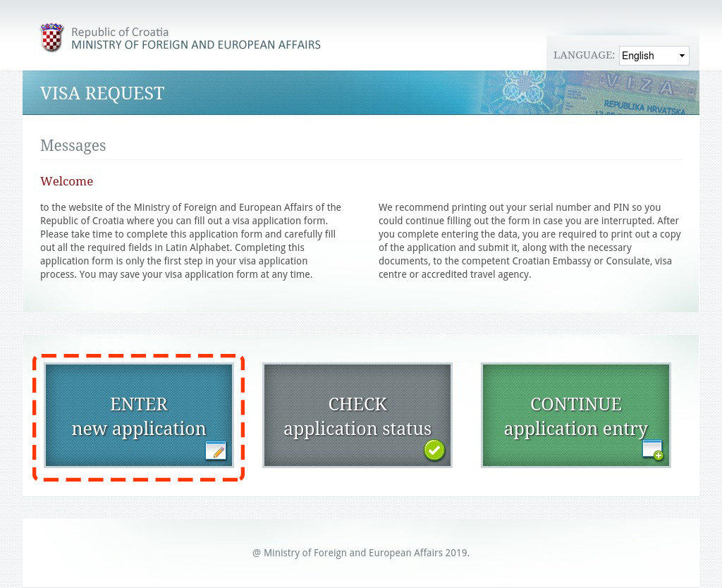Click the language selector's small arrow
722x588 pixels.
tap(682, 56)
